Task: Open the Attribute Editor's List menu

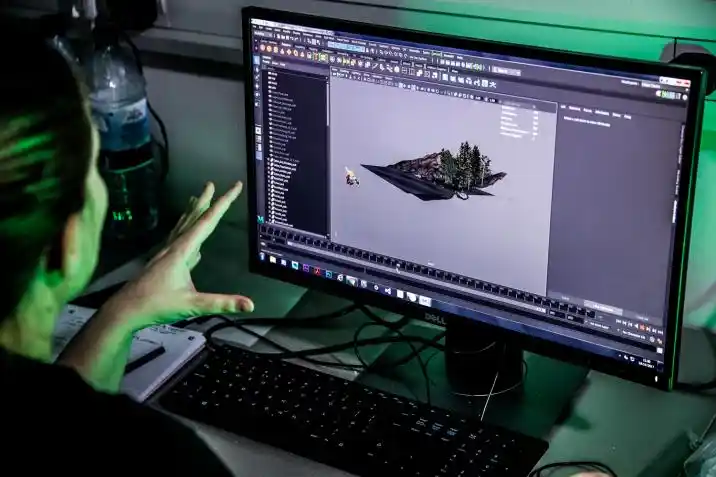Action: 563,107
